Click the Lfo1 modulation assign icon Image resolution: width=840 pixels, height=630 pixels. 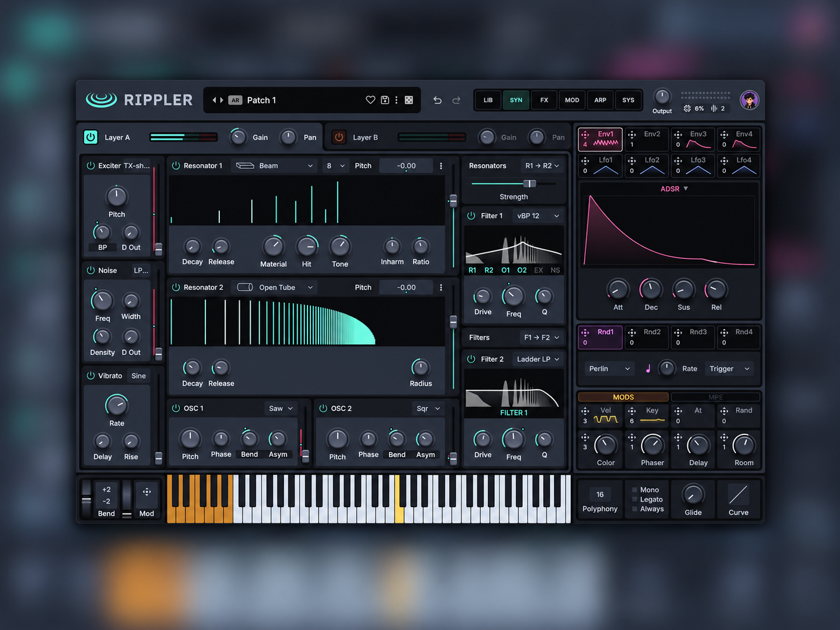[585, 161]
